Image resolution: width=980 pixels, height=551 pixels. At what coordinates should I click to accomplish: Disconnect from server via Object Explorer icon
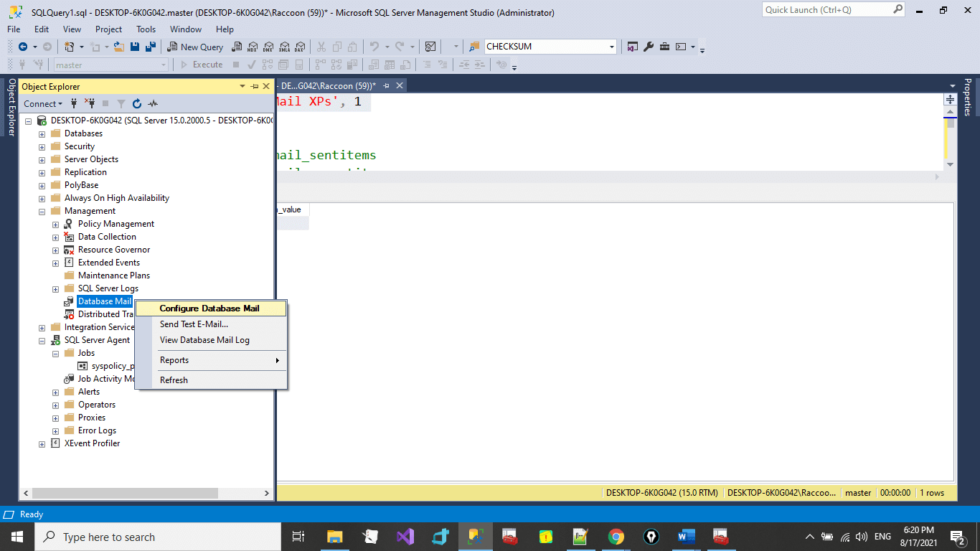coord(90,103)
